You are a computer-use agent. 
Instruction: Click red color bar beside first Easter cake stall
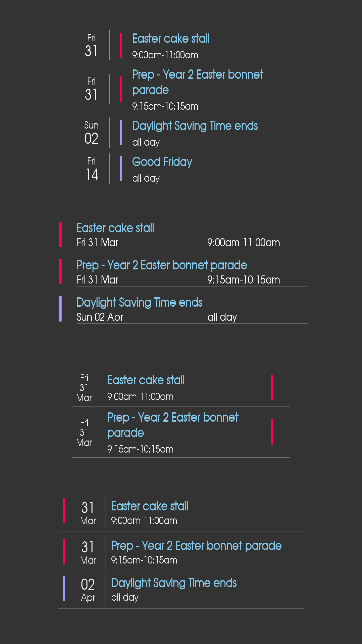tap(121, 45)
